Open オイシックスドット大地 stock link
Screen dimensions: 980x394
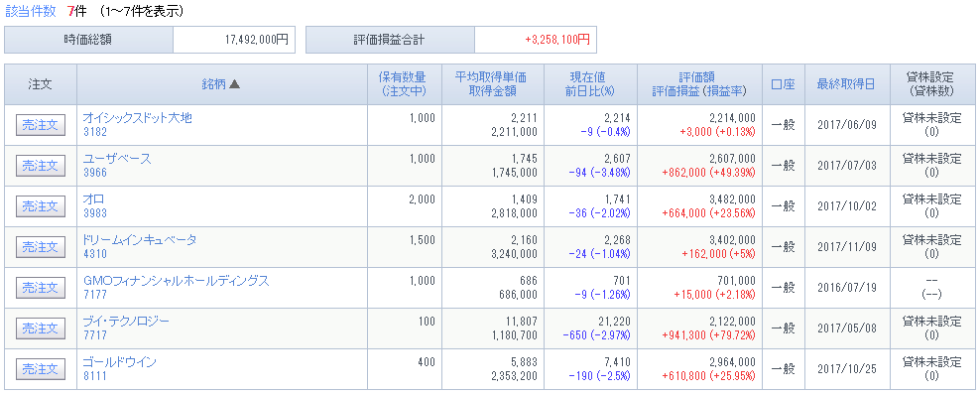pos(138,117)
